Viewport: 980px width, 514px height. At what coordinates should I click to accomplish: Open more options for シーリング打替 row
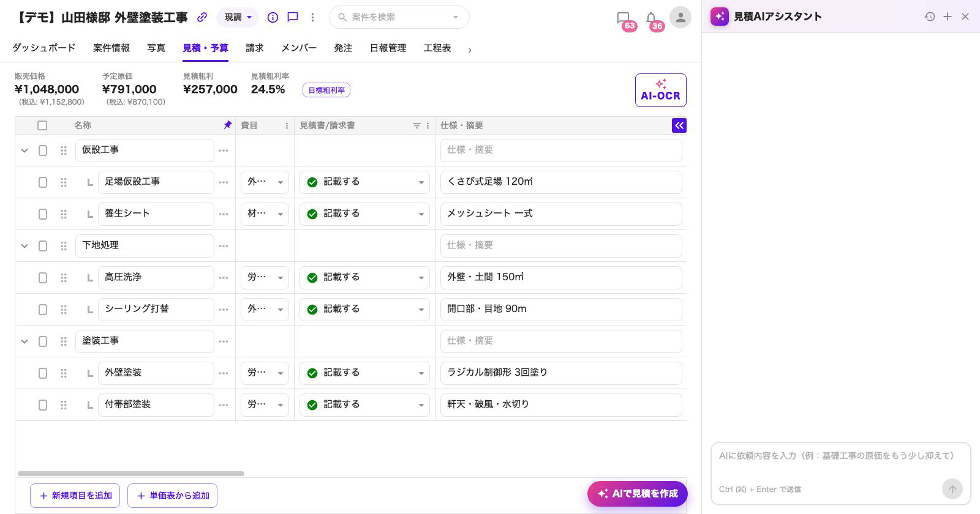point(224,310)
